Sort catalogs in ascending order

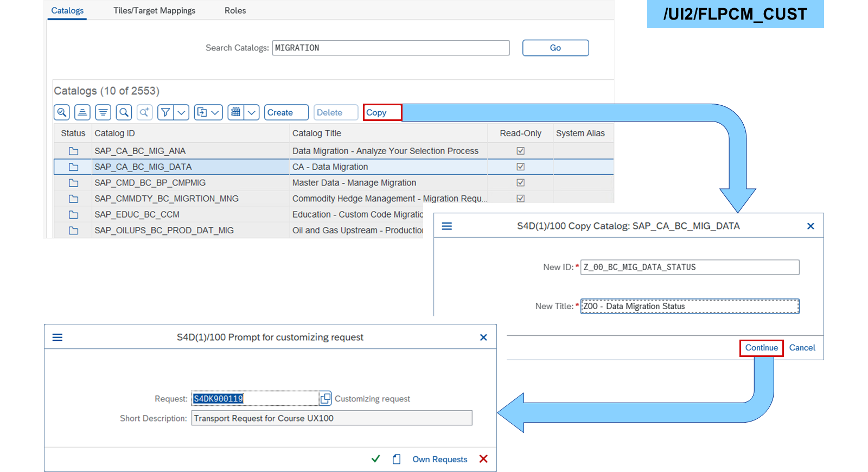click(82, 112)
